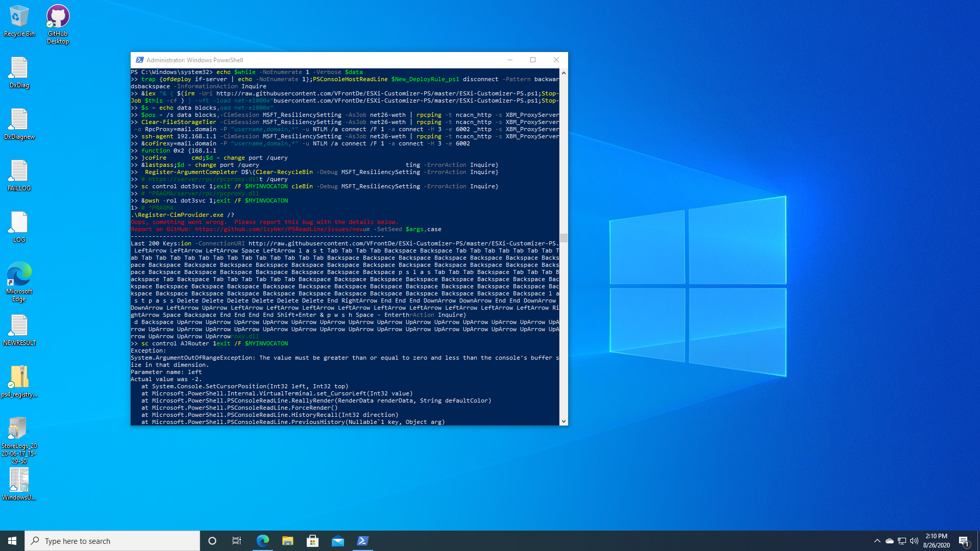This screenshot has height=551, width=980.
Task: Click the PowerShell title bar icon
Action: 139,60
